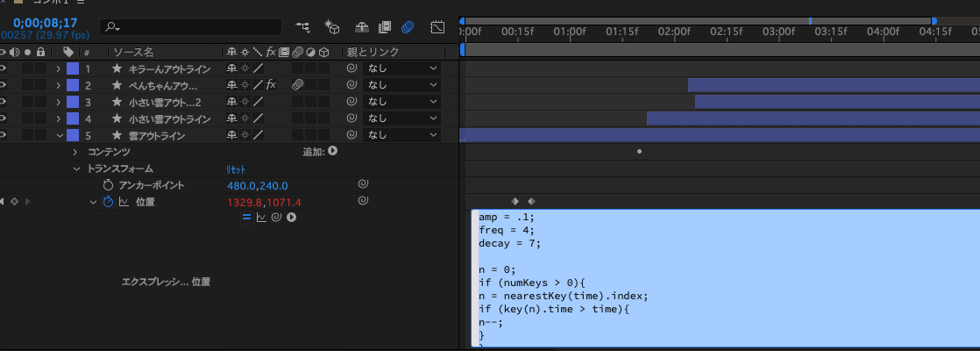Select the first position keyframe diamond
Viewport: 980px width, 351px height.
[515, 202]
